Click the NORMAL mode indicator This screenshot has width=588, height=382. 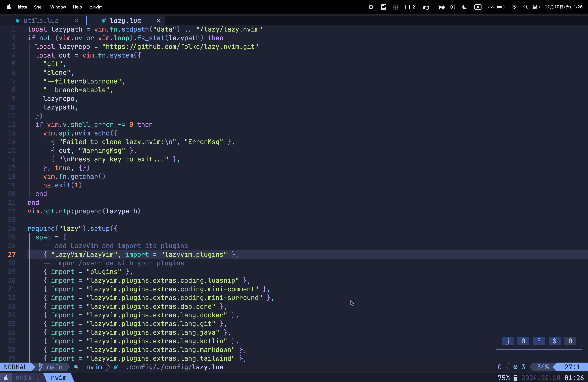[x=16, y=367]
